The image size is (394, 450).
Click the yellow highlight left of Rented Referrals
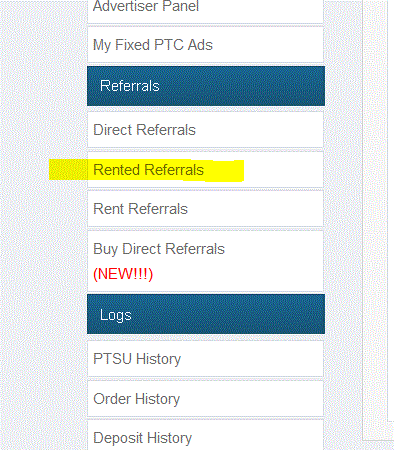pyautogui.click(x=68, y=170)
